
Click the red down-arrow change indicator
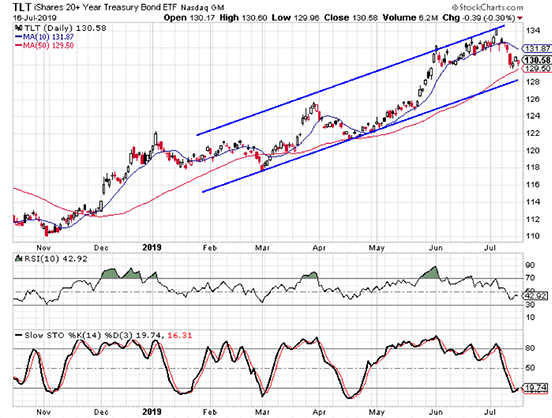(x=520, y=18)
